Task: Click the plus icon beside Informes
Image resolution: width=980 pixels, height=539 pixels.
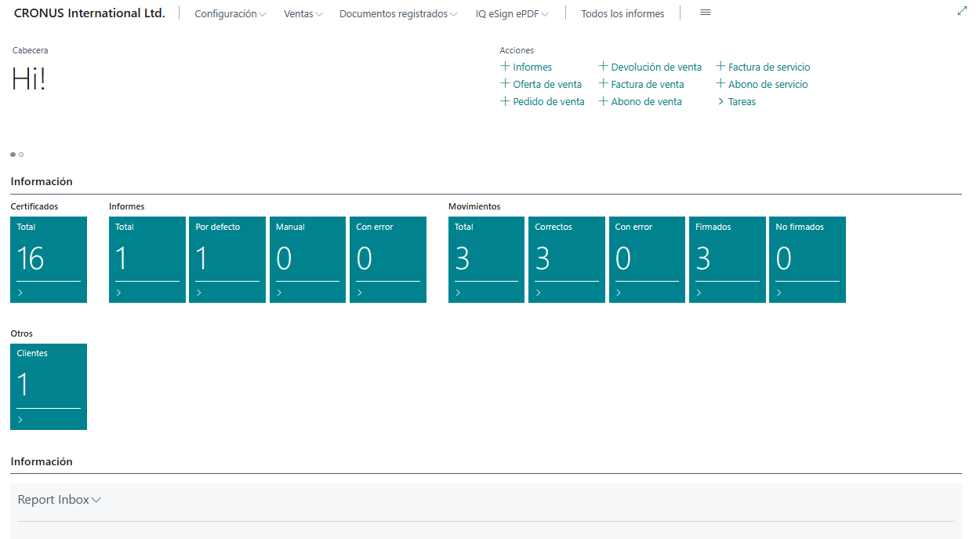Action: click(x=505, y=67)
